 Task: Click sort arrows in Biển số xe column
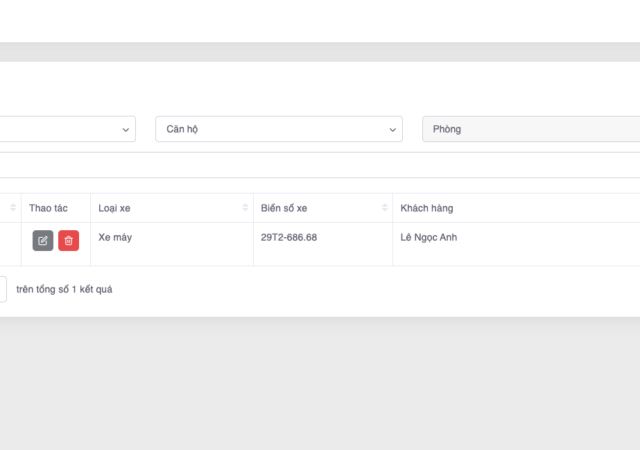(384, 208)
